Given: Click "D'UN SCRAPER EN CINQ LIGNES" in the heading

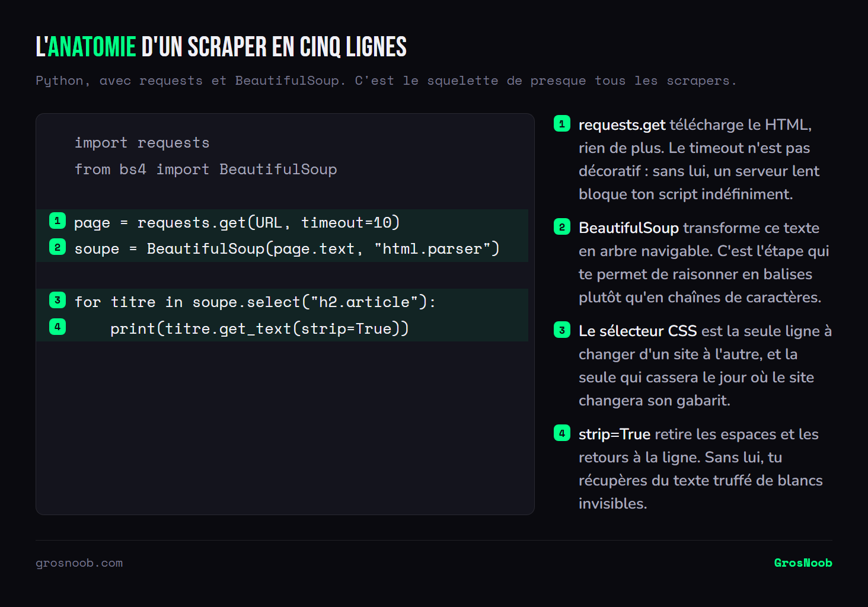Looking at the screenshot, I should (x=274, y=47).
